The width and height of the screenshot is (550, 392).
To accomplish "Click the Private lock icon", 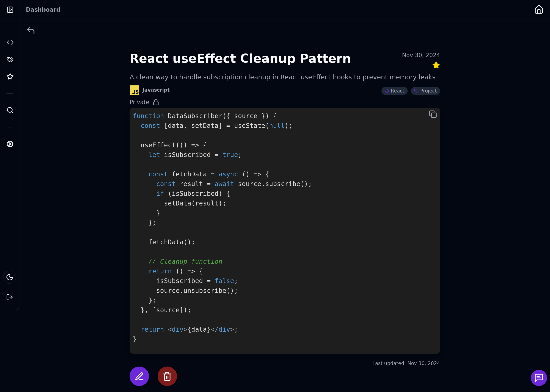I will pos(156,102).
